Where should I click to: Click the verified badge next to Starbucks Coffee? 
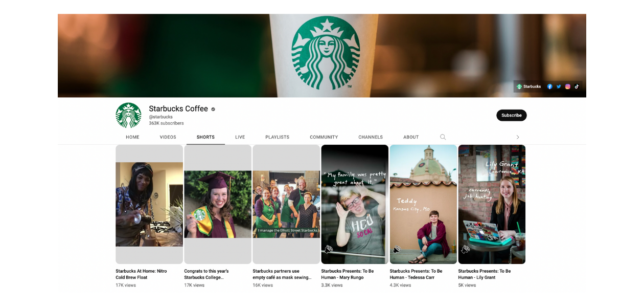[213, 109]
